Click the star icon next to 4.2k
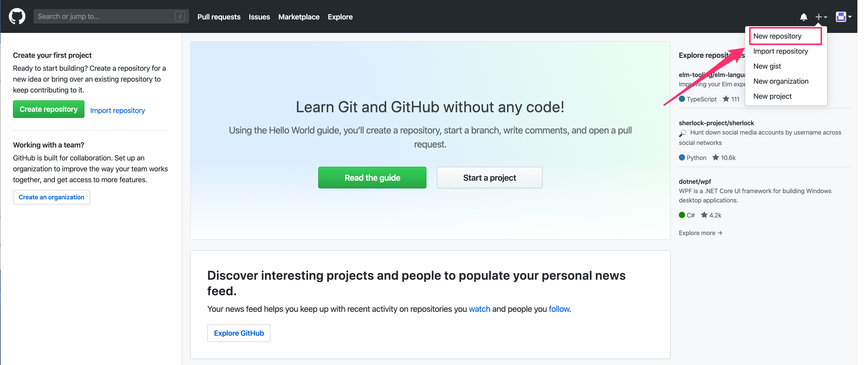The image size is (868, 365). 704,215
